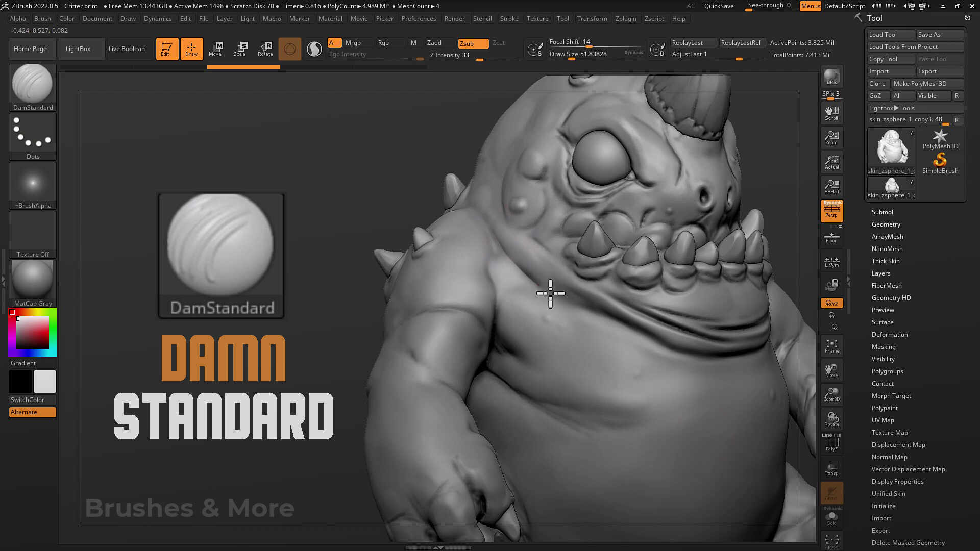This screenshot has height=551, width=980.
Task: Toggle the Floor grid
Action: point(831,236)
